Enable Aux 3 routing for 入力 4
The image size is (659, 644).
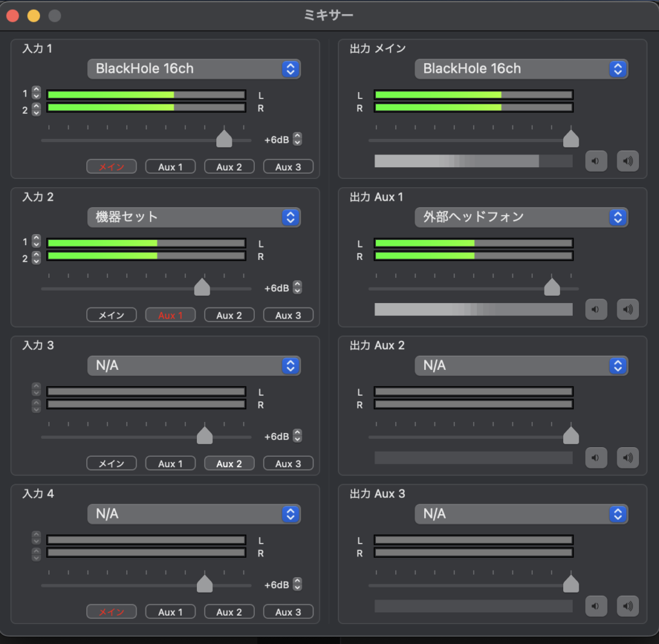click(x=288, y=612)
